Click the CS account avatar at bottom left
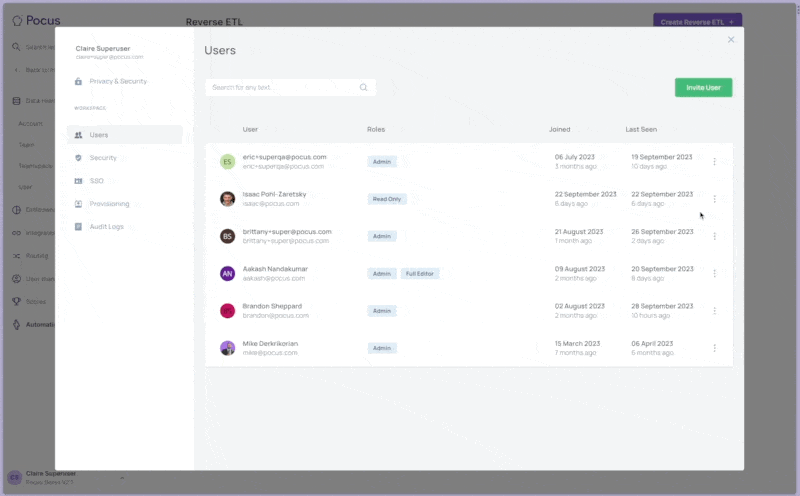 [14, 478]
